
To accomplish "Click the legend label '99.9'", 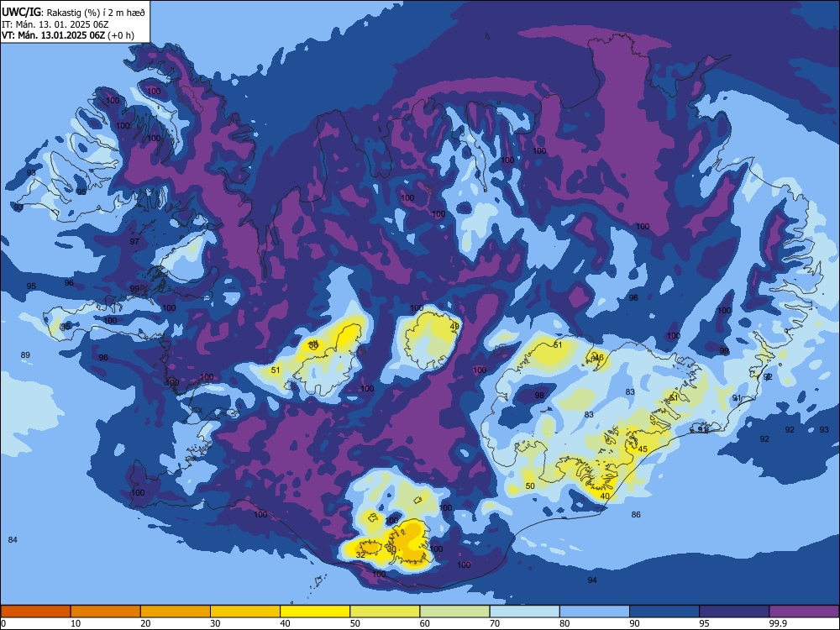I will pyautogui.click(x=778, y=623).
